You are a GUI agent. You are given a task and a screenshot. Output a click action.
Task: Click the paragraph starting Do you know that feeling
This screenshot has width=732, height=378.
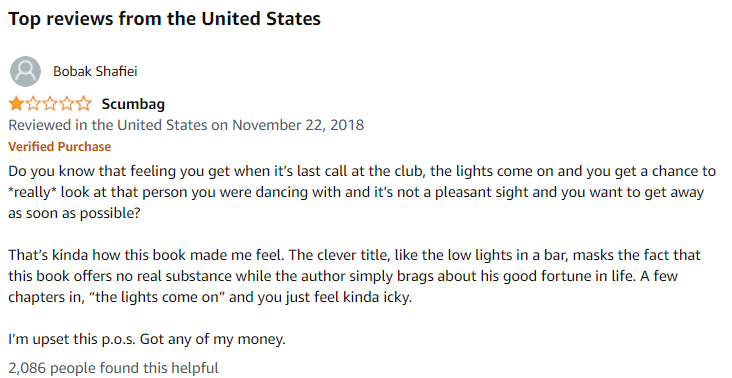(362, 192)
